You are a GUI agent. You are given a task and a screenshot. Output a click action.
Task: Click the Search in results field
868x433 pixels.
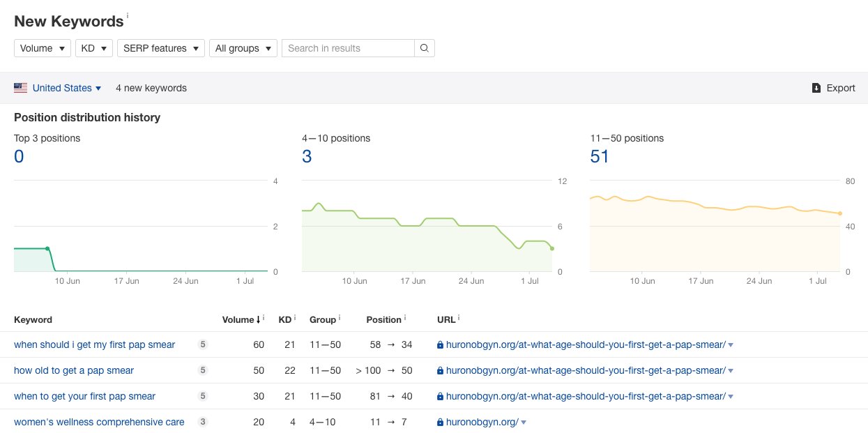(348, 48)
